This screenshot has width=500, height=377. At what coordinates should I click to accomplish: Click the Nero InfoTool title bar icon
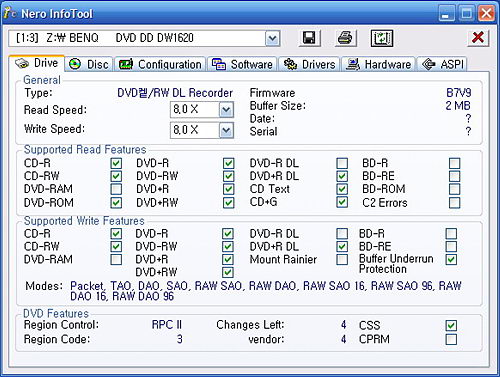9,13
